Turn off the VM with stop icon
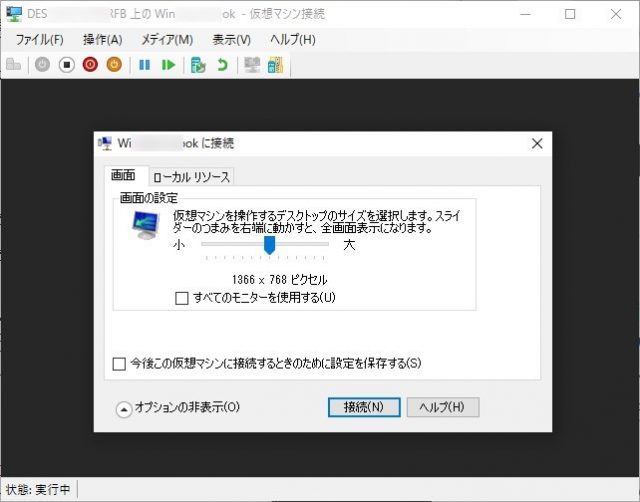 (67, 64)
